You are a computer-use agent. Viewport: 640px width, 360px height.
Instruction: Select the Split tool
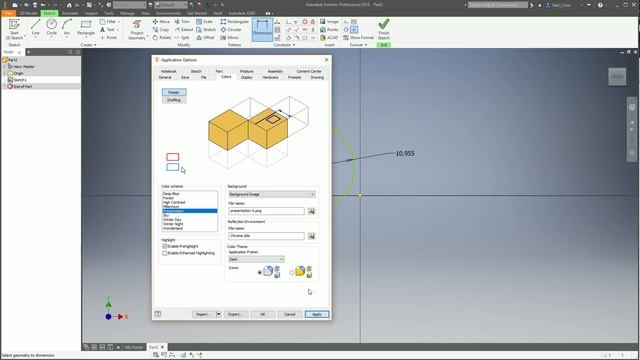point(182,38)
